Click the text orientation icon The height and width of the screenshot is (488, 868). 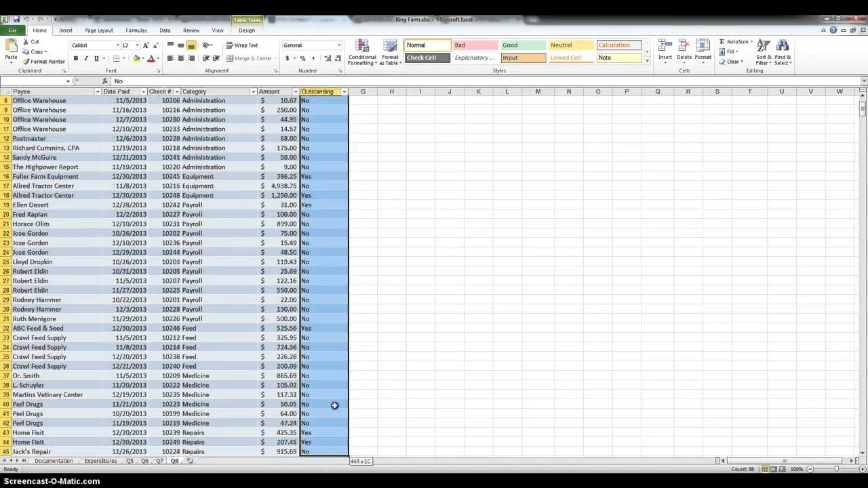(x=207, y=45)
